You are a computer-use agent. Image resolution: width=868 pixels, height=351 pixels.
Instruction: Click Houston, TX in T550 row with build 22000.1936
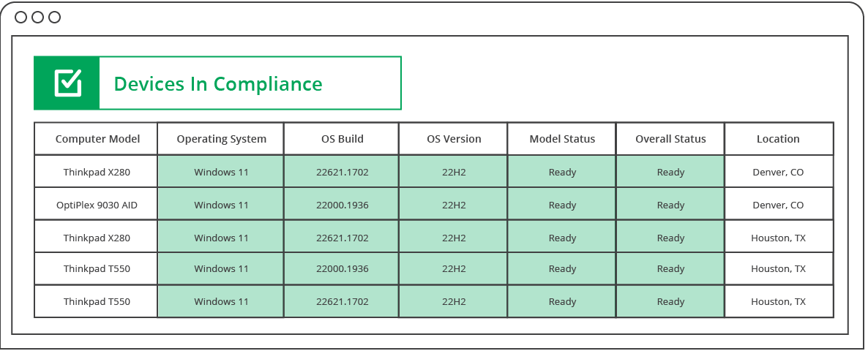[x=778, y=268]
